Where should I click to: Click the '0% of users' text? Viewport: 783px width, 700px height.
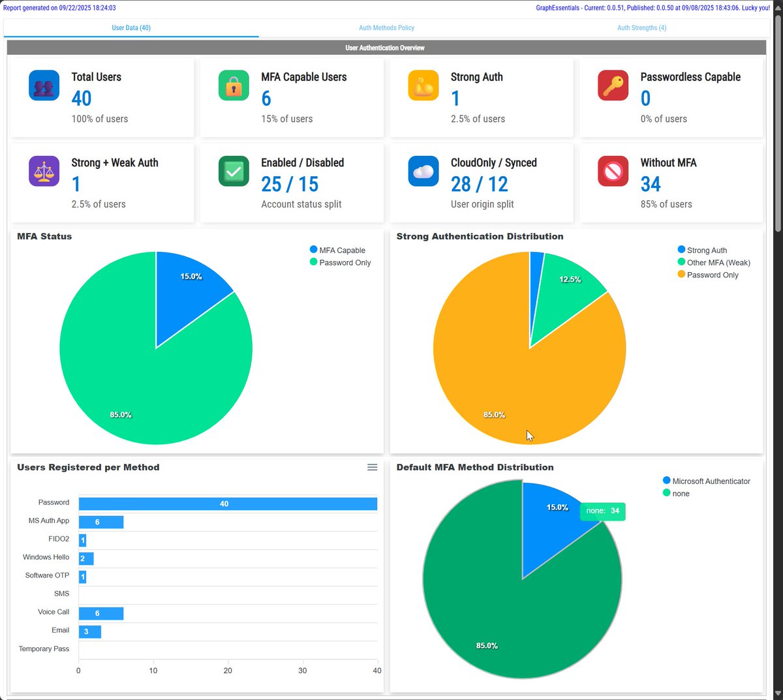click(x=664, y=119)
